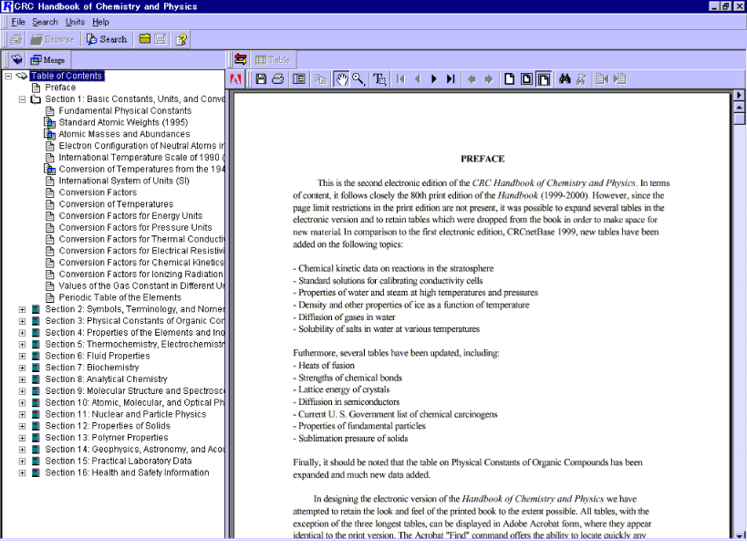The width and height of the screenshot is (747, 560).
Task: Expand Section 12: Properties of Solids
Action: (x=22, y=426)
